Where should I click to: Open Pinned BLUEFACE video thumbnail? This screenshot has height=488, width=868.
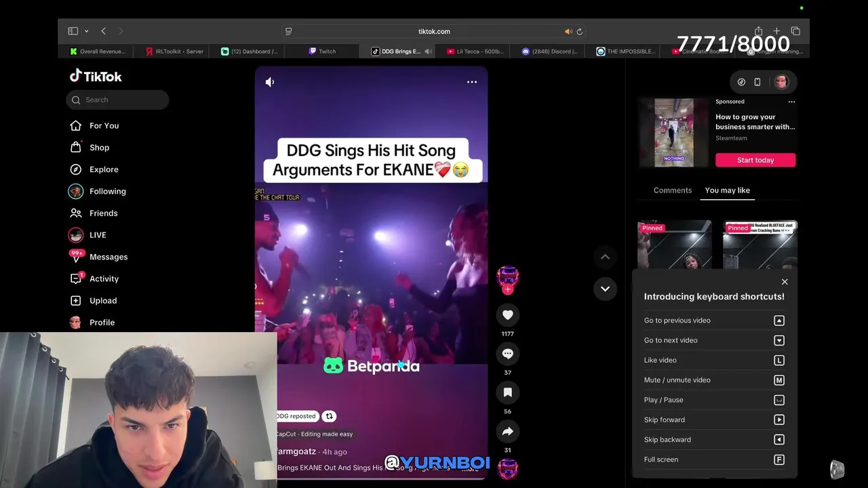click(759, 244)
